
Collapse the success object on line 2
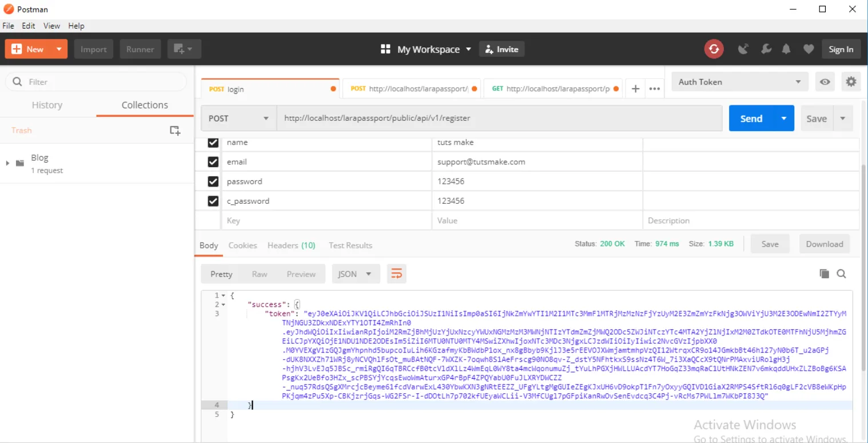pyautogui.click(x=224, y=304)
